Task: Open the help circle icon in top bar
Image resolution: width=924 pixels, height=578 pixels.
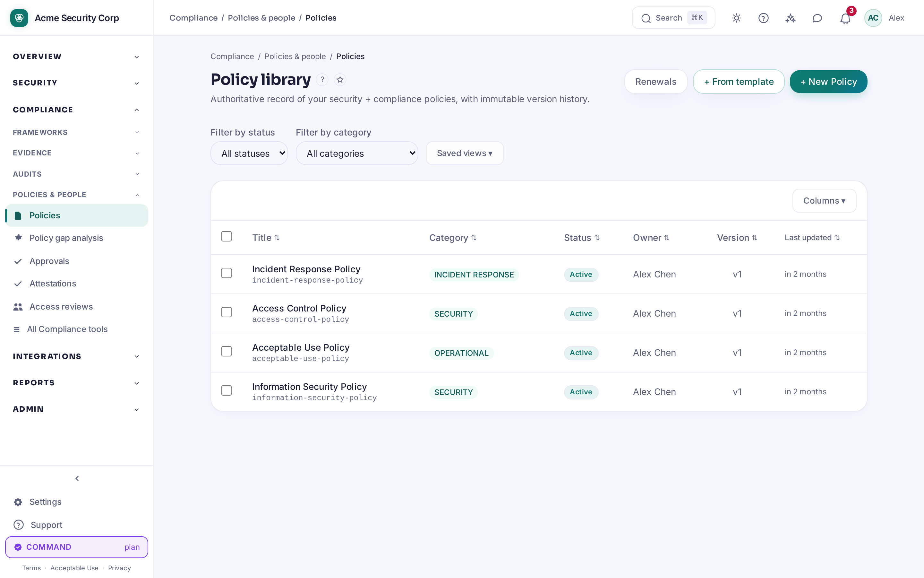Action: (x=763, y=18)
